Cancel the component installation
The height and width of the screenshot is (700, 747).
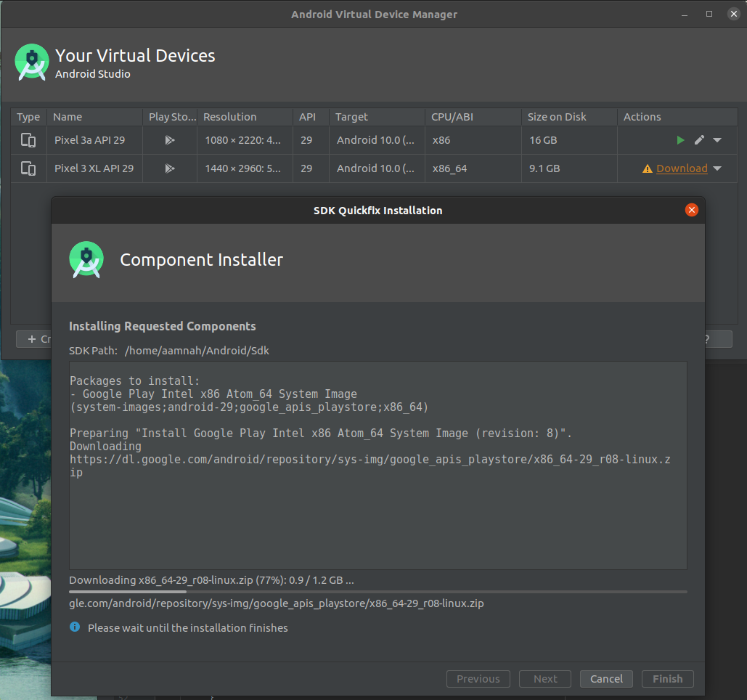click(x=606, y=678)
